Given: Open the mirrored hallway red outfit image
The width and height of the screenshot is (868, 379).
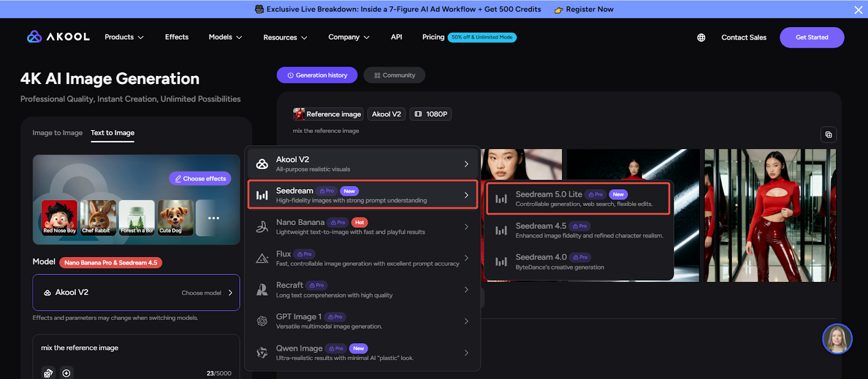Looking at the screenshot, I should coord(770,215).
